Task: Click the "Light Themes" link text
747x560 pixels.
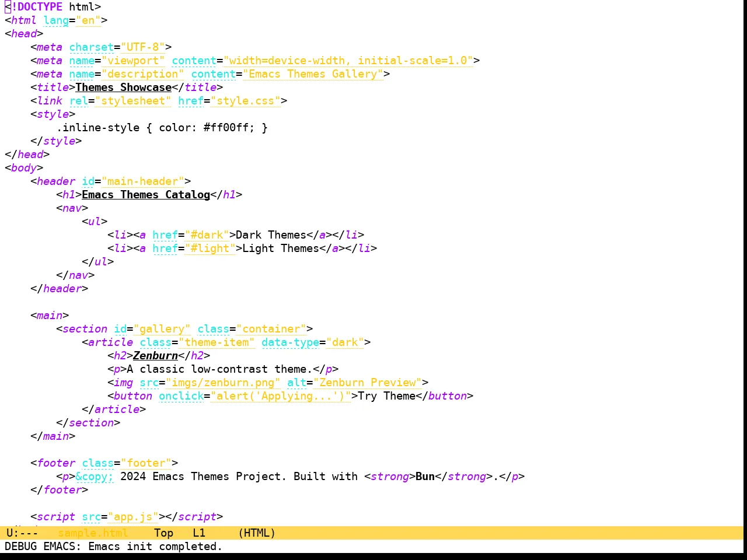Action: pyautogui.click(x=281, y=249)
